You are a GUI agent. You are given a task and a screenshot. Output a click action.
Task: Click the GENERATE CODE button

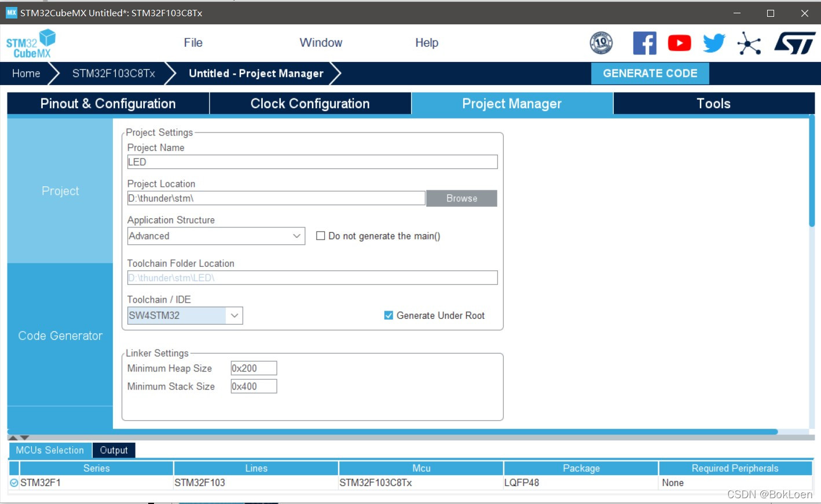650,73
